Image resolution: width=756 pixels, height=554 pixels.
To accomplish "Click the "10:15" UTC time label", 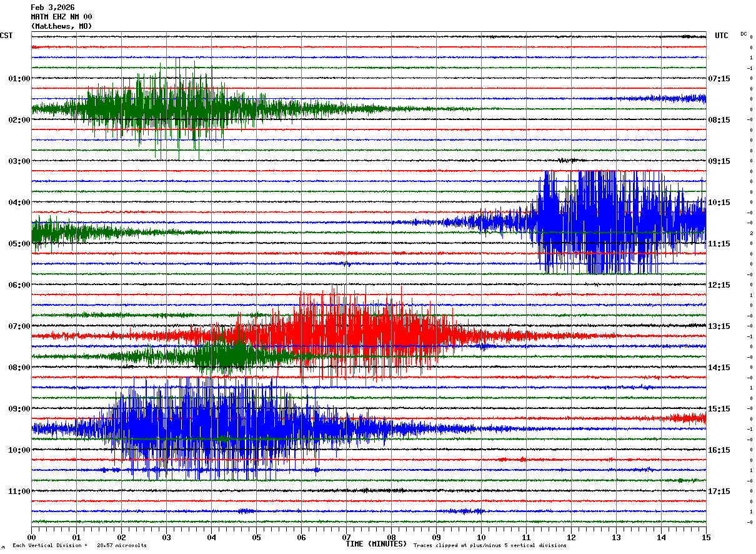I will tap(719, 203).
